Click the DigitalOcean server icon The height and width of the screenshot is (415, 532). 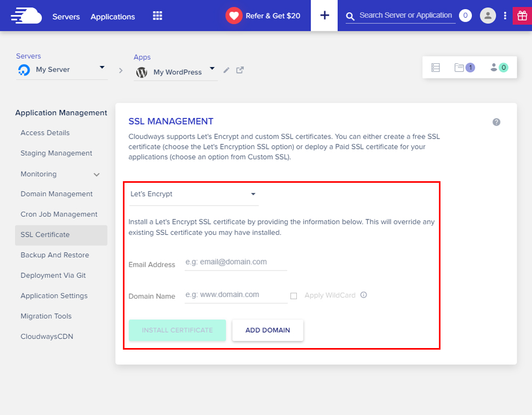tap(24, 70)
